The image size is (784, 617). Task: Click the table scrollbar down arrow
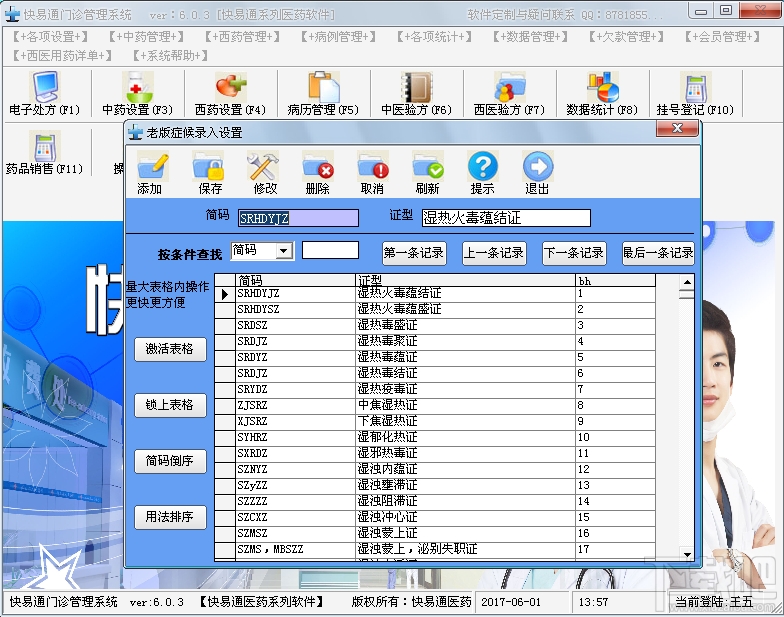tap(687, 554)
